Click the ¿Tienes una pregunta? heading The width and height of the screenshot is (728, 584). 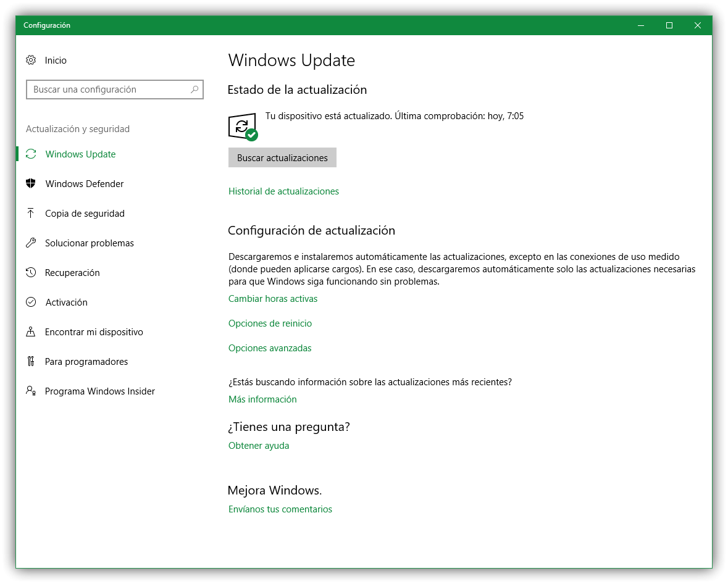coord(289,427)
